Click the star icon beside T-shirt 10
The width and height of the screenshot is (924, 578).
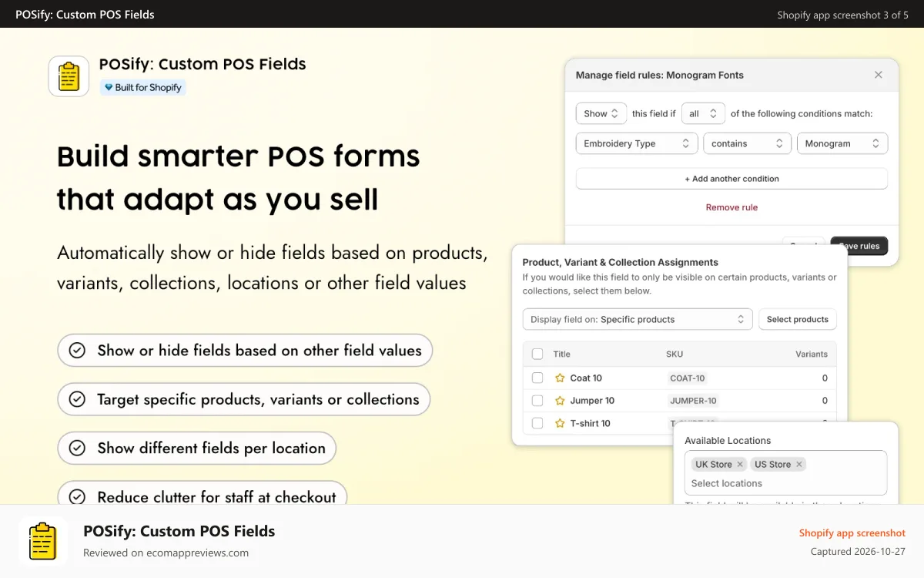click(560, 423)
